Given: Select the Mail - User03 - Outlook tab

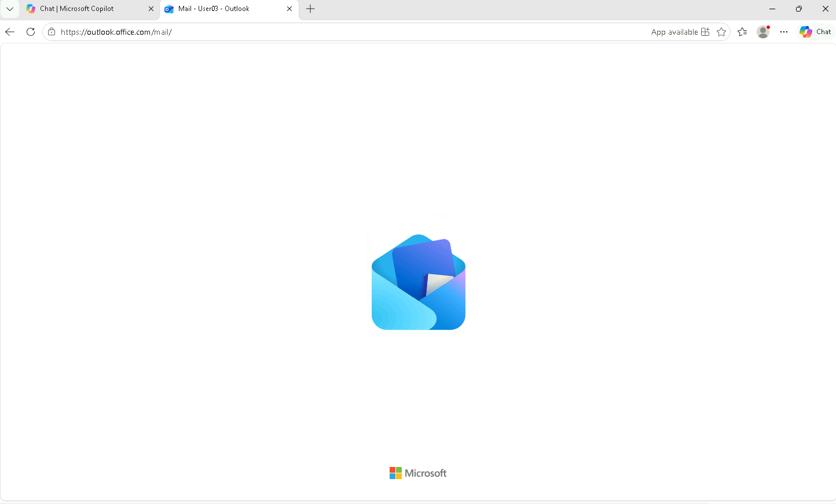Looking at the screenshot, I should [229, 9].
